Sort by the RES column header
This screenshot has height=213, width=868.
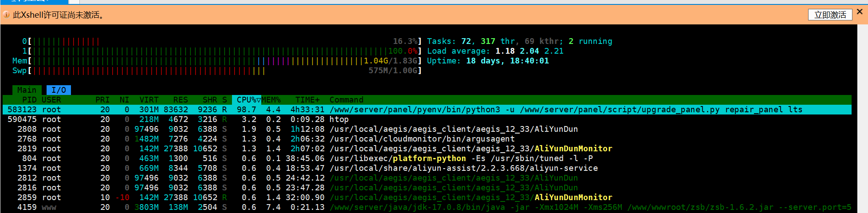(181, 100)
